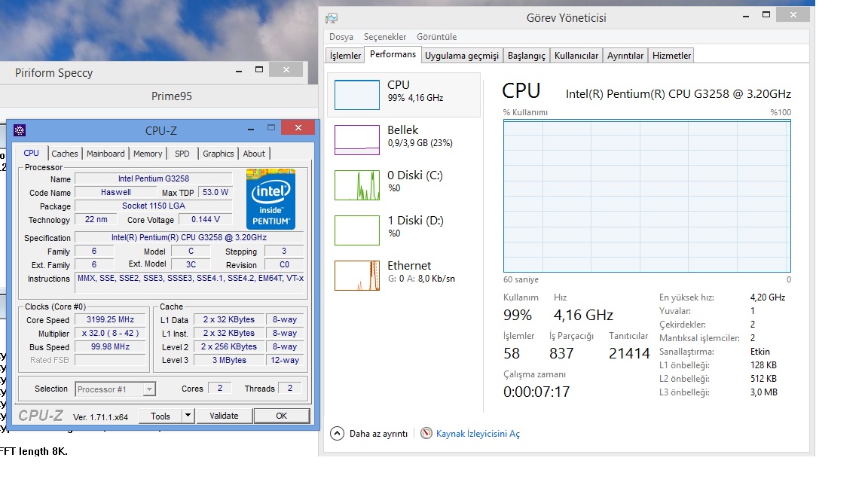Click the 4,20 GHz maximum speed value
The height and width of the screenshot is (488, 868).
tap(768, 297)
